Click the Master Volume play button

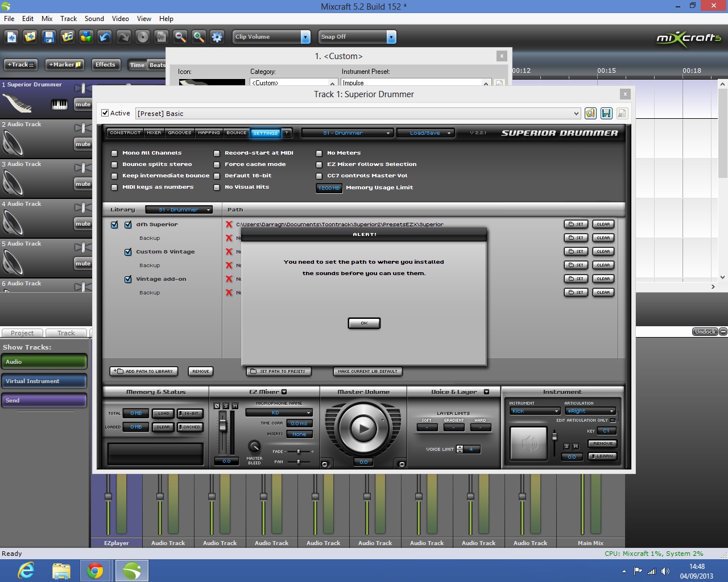[x=364, y=429]
